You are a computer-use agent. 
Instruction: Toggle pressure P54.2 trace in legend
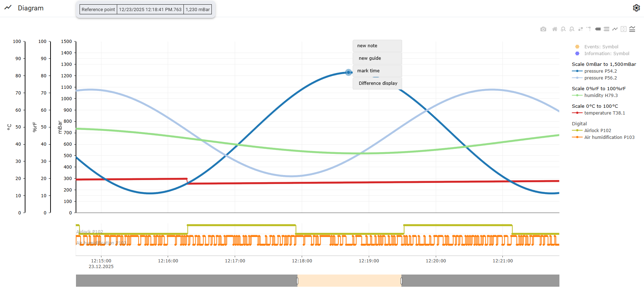coord(600,71)
